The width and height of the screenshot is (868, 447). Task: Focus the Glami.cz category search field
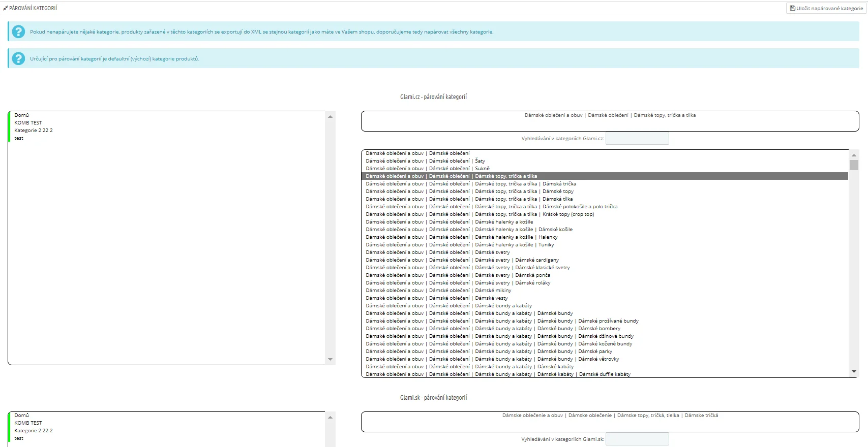coord(637,139)
